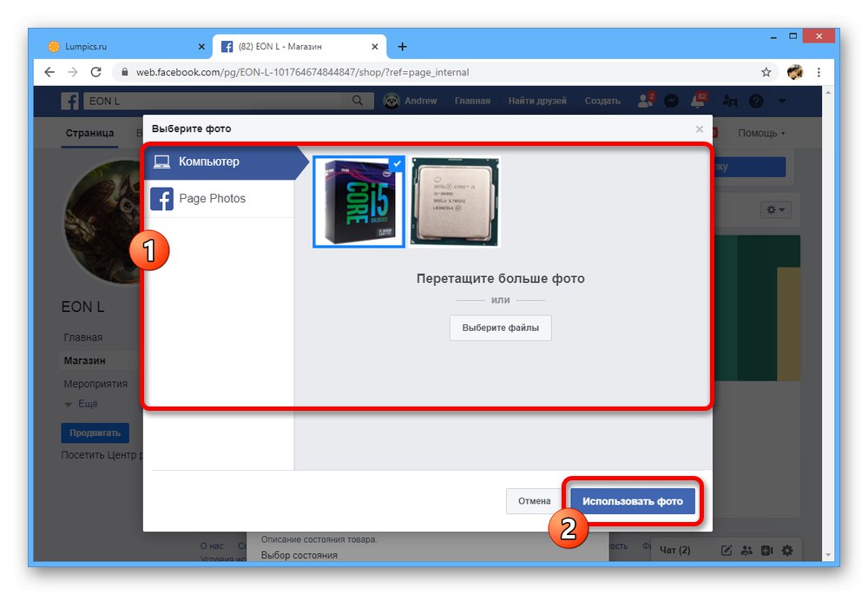Open Главная in page sidebar
Viewport: 868px width, 595px height.
tap(83, 337)
